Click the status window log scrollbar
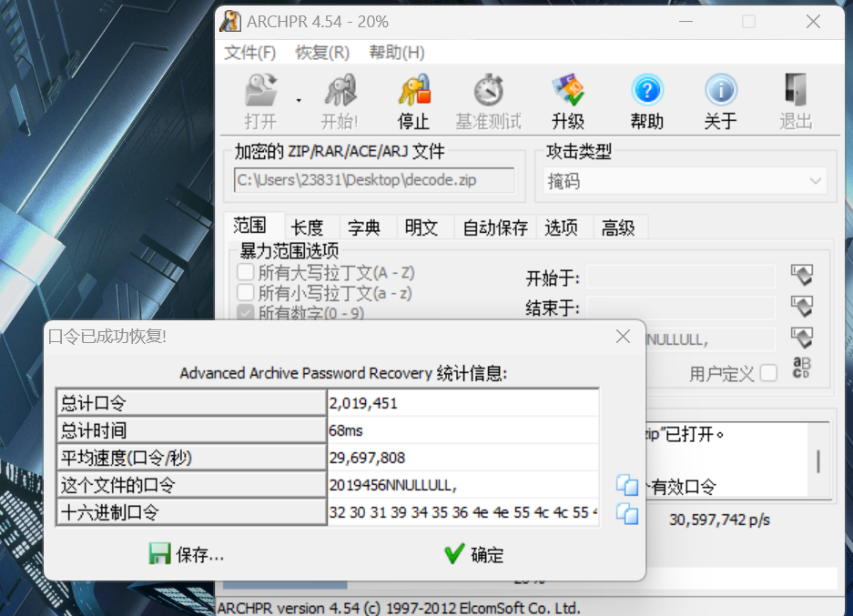 [x=818, y=460]
